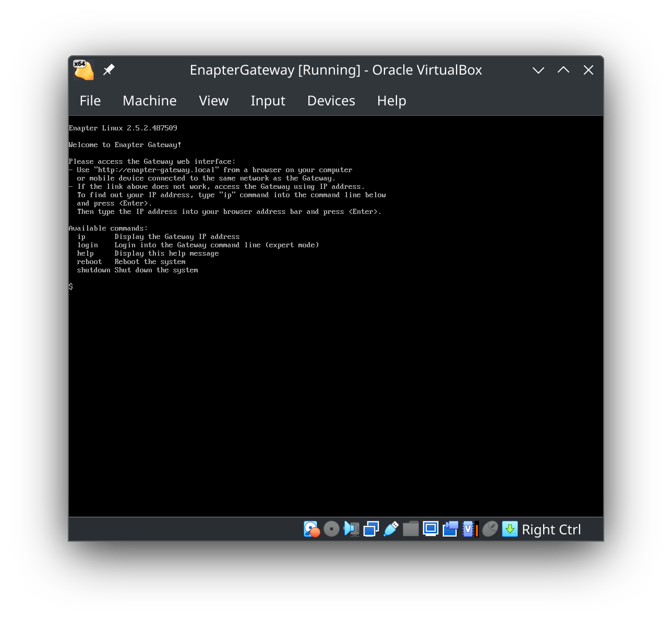Open the Machine menu
This screenshot has height=622, width=672.
pos(150,101)
